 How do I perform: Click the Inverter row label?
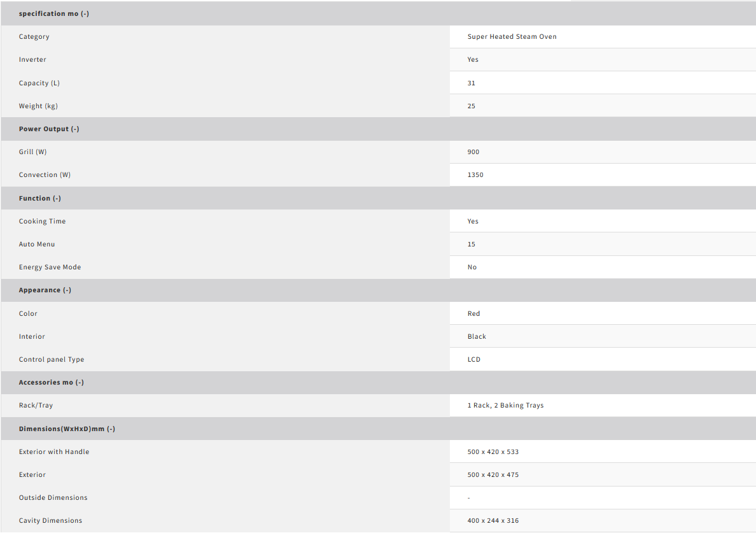click(x=32, y=59)
